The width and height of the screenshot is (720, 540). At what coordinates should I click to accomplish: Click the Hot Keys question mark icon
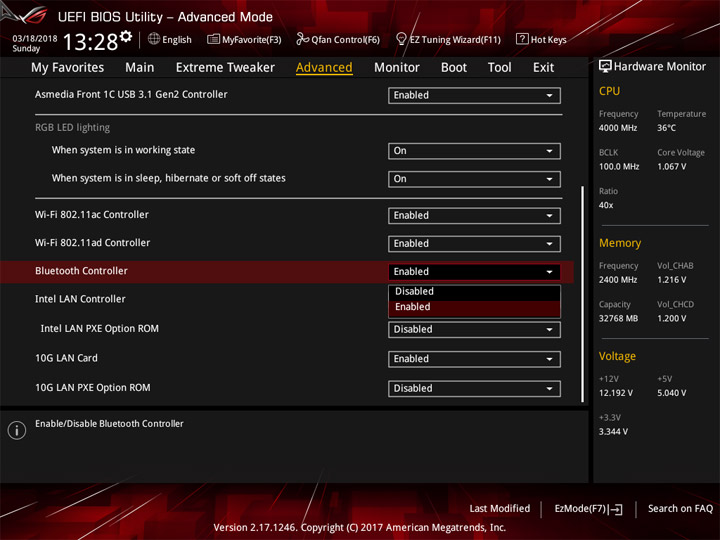pos(522,39)
